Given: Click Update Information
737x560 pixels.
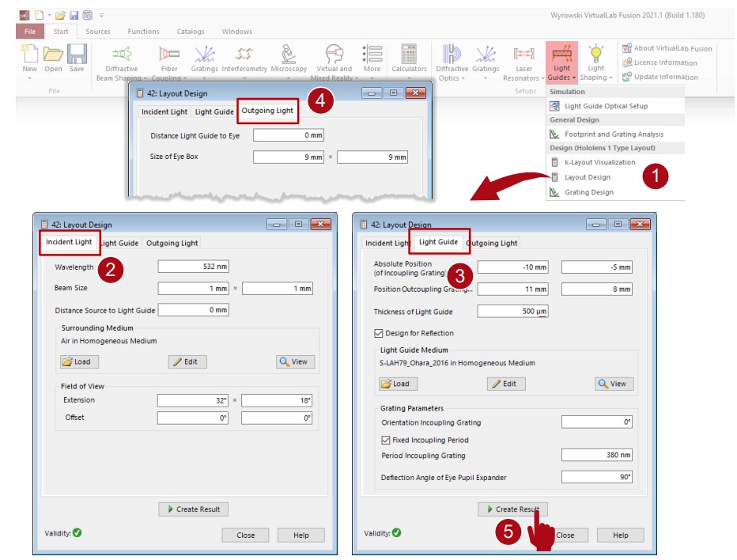Looking at the screenshot, I should pyautogui.click(x=660, y=77).
